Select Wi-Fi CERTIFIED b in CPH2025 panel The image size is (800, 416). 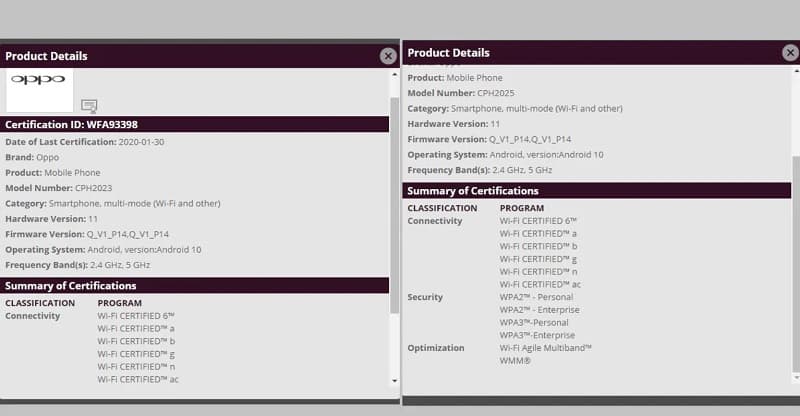pos(538,246)
